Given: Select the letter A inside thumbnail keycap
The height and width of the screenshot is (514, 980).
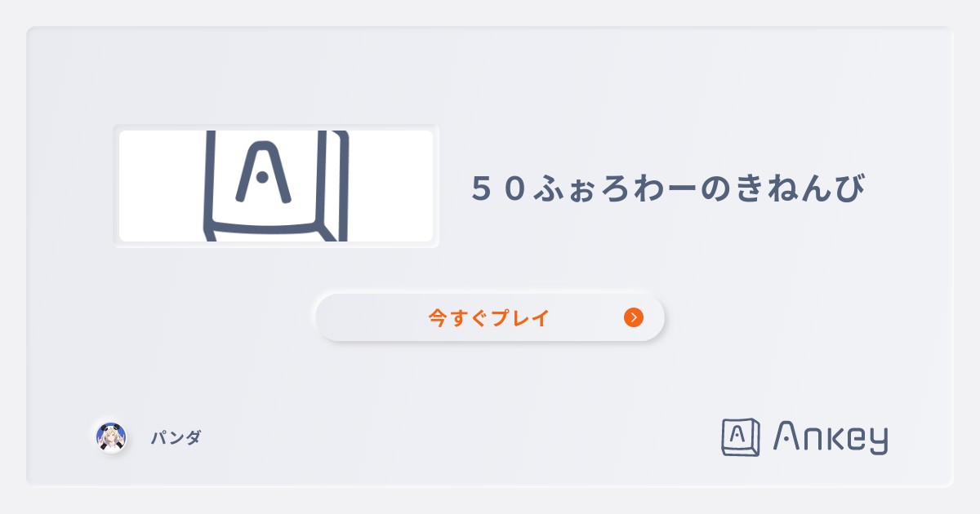Looking at the screenshot, I should pos(263,173).
